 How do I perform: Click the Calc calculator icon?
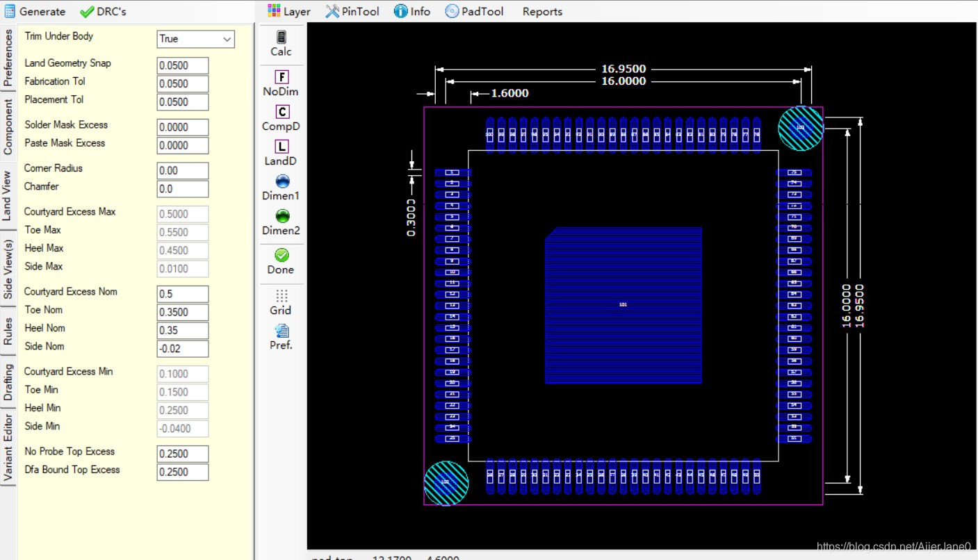point(281,38)
